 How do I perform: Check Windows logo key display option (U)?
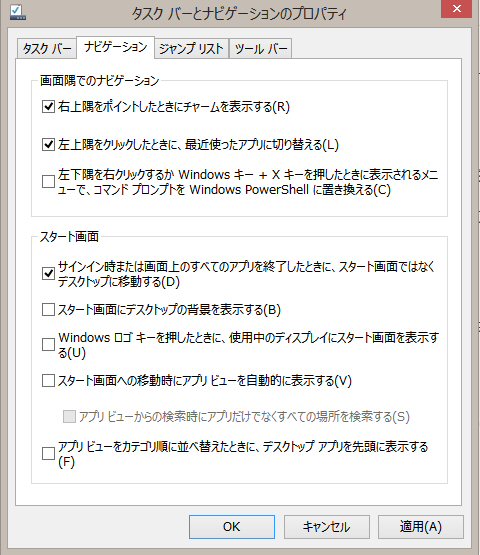(48, 345)
